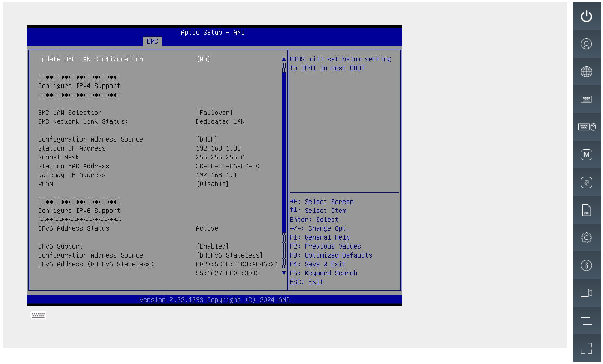Open the user account icon
The image size is (603, 364).
(x=586, y=44)
